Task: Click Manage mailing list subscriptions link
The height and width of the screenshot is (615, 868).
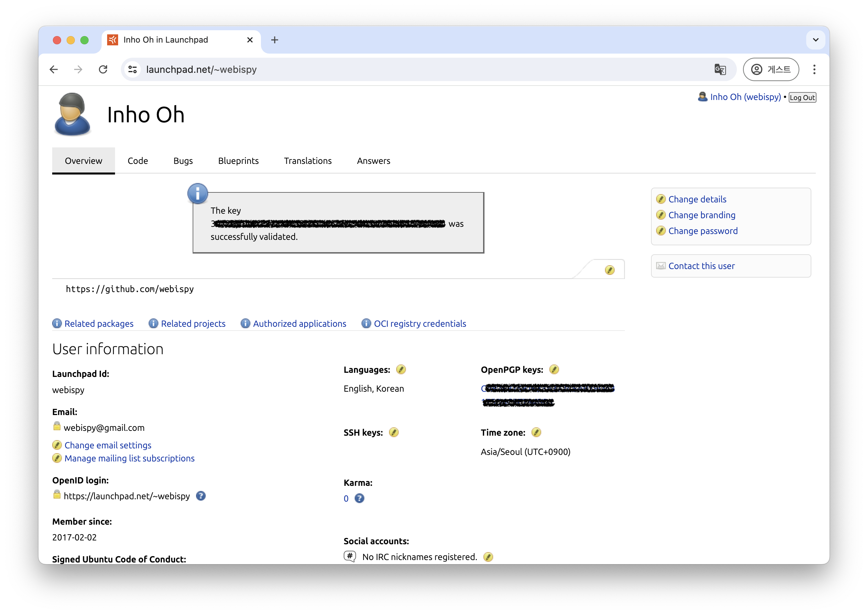Action: pos(130,459)
